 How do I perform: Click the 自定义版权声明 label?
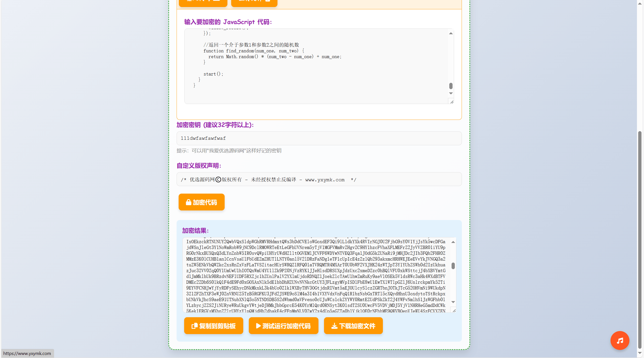click(x=199, y=166)
